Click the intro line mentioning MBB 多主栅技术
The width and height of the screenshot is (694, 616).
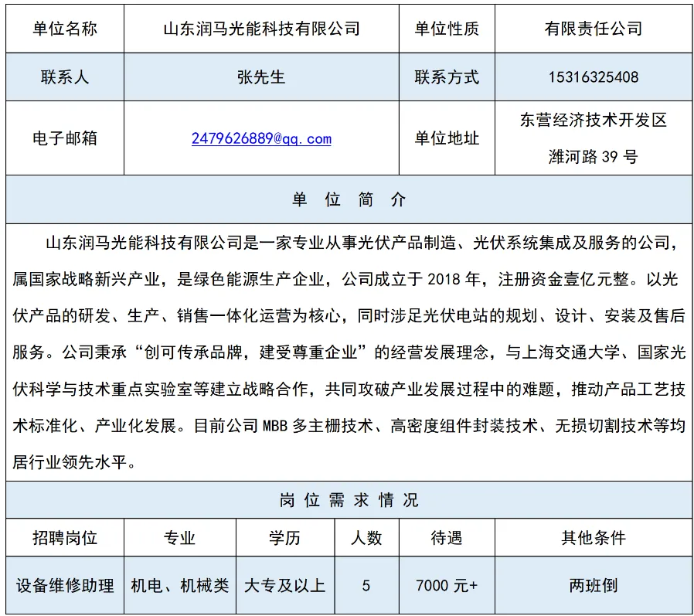point(349,426)
